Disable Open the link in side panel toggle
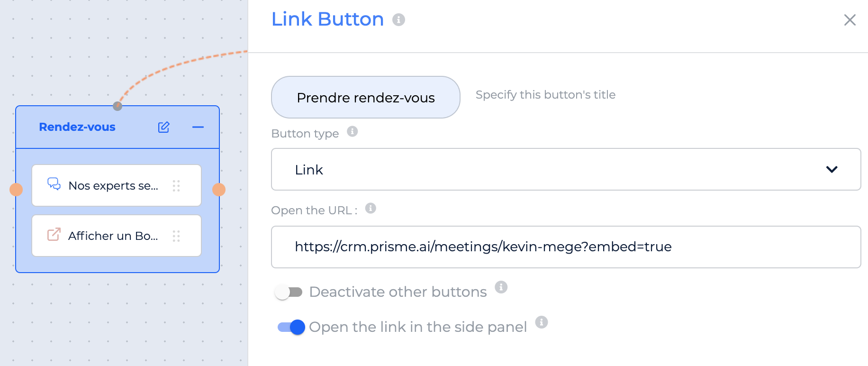Image resolution: width=868 pixels, height=366 pixels. 291,327
